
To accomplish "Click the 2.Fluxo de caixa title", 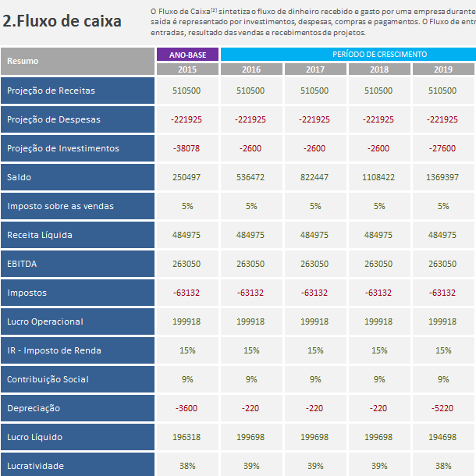I will (x=62, y=21).
